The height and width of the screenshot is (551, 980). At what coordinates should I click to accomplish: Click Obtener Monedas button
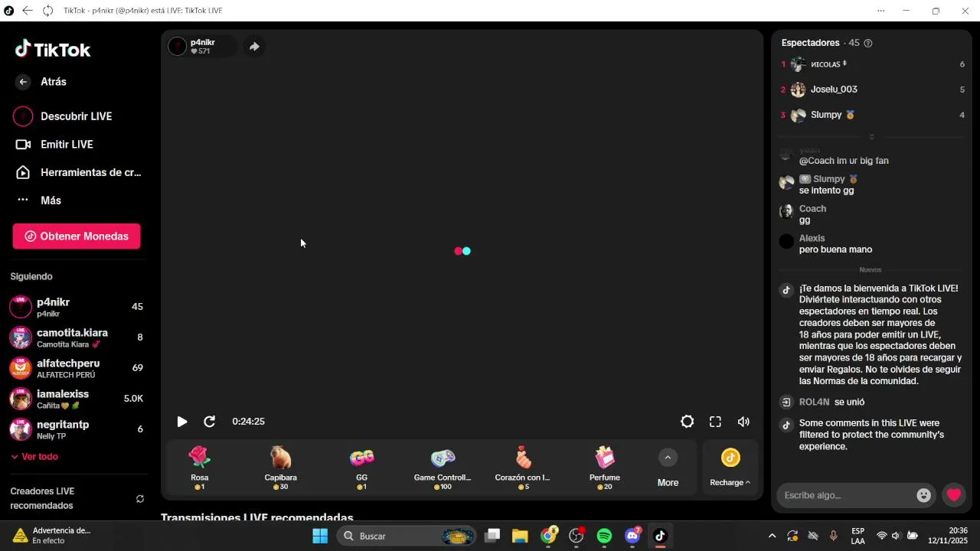(x=77, y=236)
